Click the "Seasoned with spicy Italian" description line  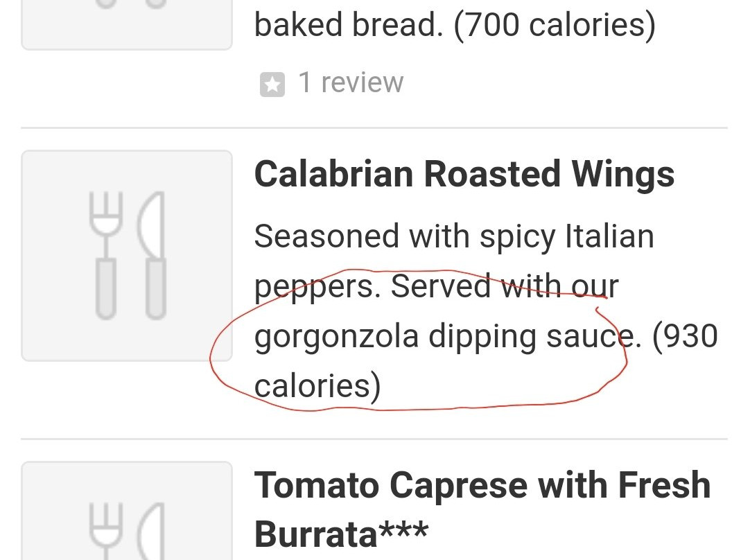pyautogui.click(x=454, y=236)
